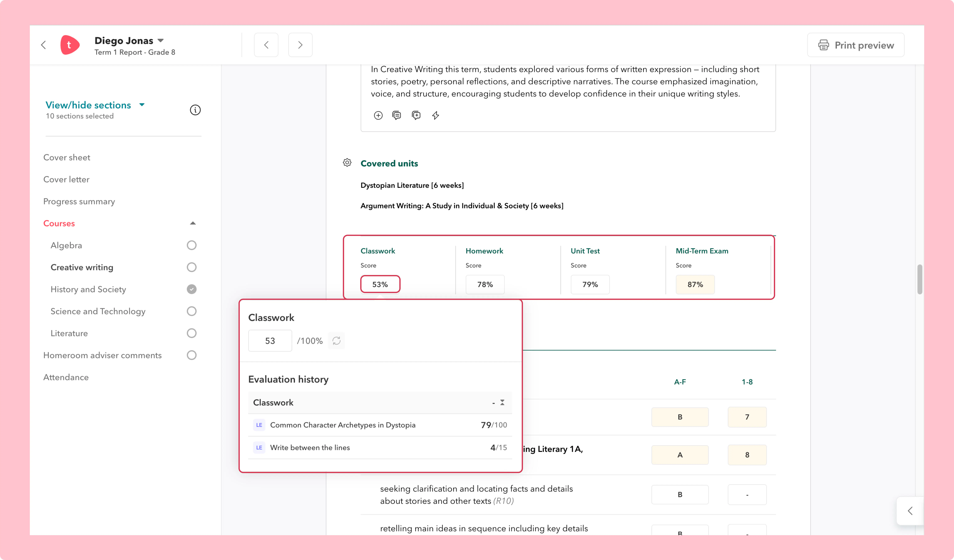
Task: Click the refresh icon beside /100%
Action: [x=336, y=341]
